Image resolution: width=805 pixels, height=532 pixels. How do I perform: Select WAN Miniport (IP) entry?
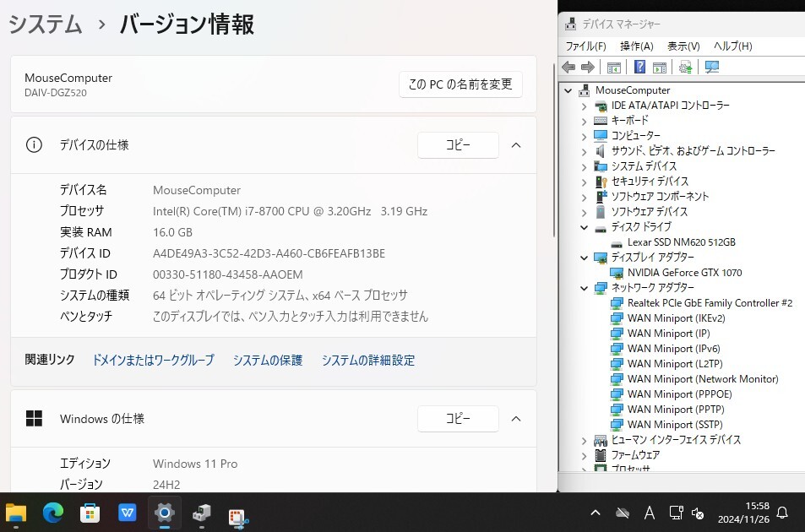coord(668,334)
